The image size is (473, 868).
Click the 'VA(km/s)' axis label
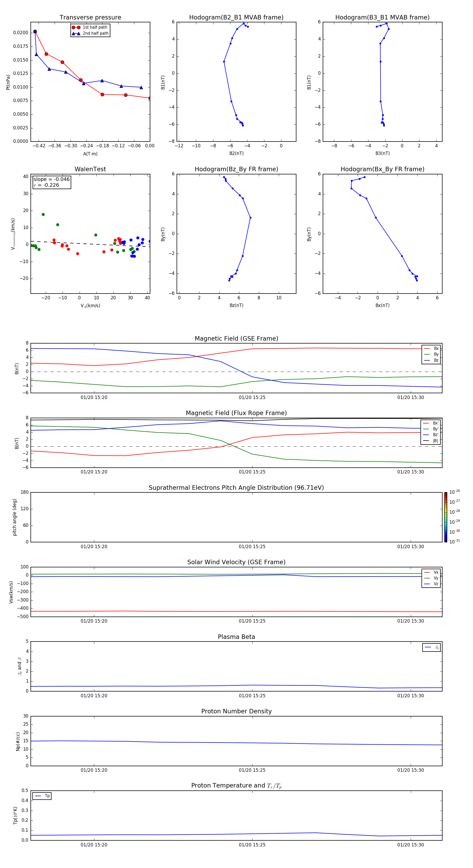point(90,306)
